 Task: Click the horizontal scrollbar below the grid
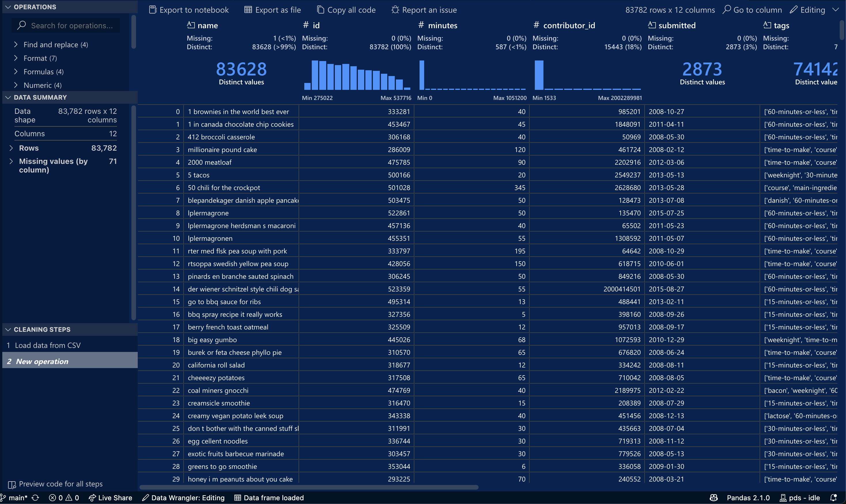coord(309,487)
